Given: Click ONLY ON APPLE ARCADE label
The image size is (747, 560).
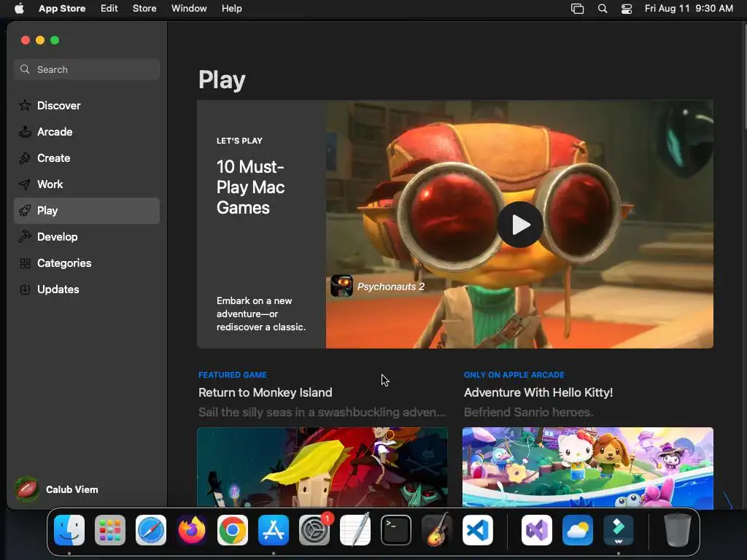Looking at the screenshot, I should (514, 375).
